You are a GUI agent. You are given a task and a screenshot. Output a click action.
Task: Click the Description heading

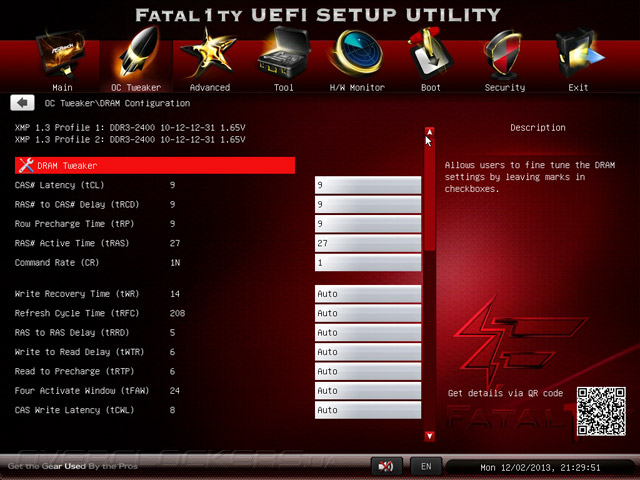click(538, 127)
